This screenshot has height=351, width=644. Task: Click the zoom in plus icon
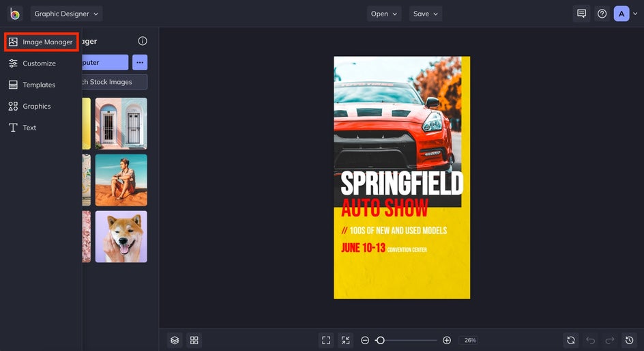447,340
